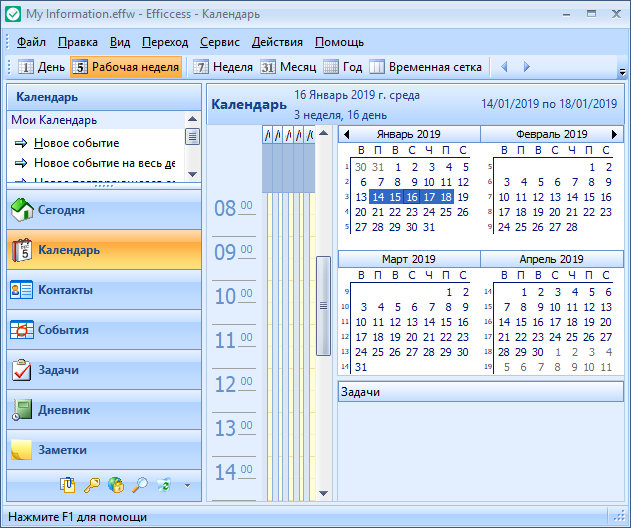The height and width of the screenshot is (528, 631).
Task: Open the Действия menu
Action: (277, 42)
